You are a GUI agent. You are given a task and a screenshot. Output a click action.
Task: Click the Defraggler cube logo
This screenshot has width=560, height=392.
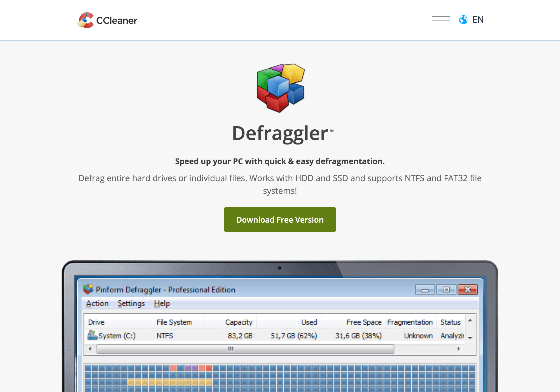pyautogui.click(x=281, y=88)
